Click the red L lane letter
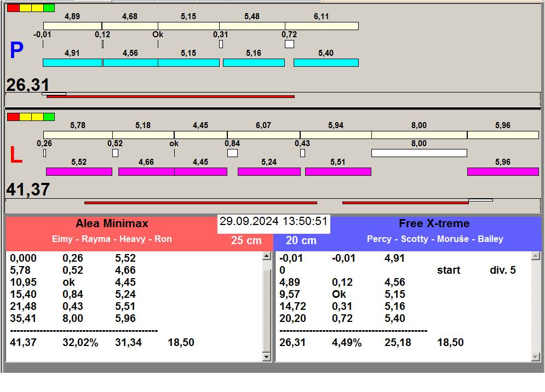The width and height of the screenshot is (545, 392). click(16, 154)
